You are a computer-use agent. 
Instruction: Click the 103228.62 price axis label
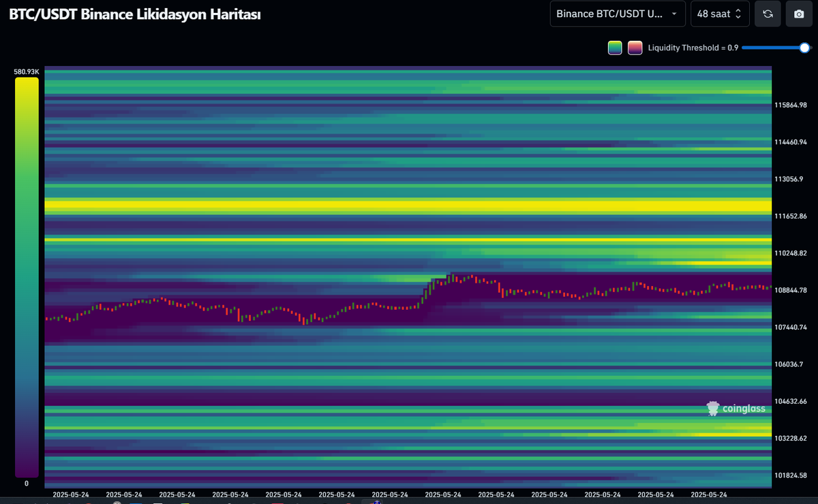791,438
